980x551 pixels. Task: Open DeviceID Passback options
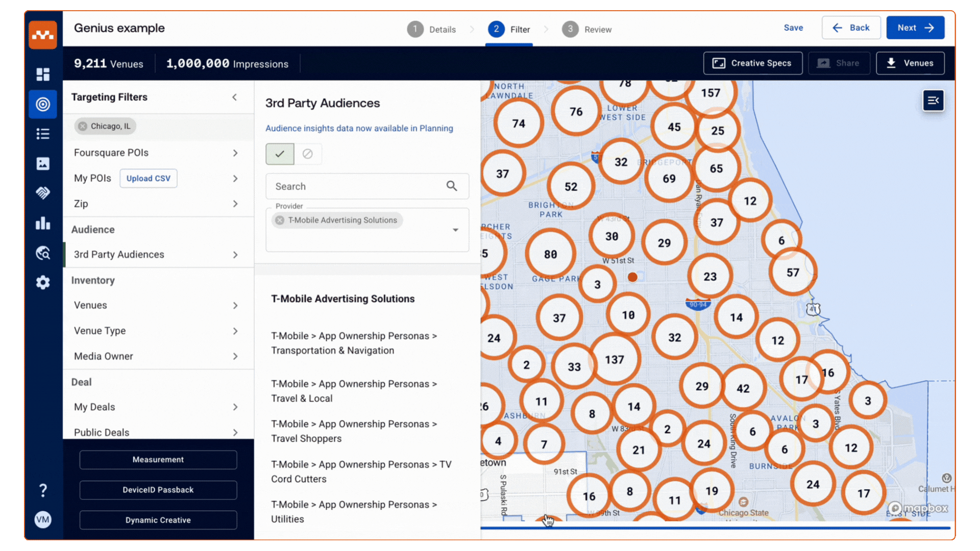(x=158, y=490)
